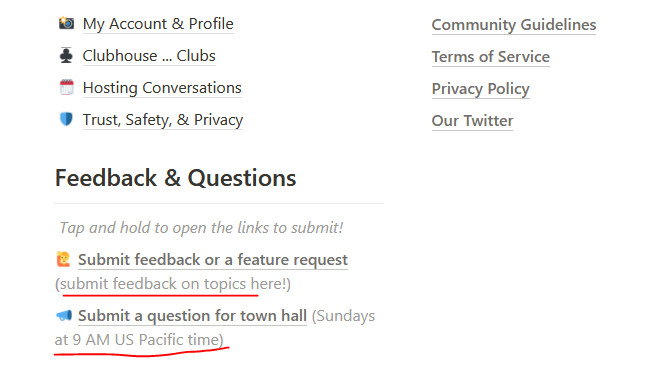Open the My Account & Profile link
This screenshot has width=653, height=381.
click(158, 24)
